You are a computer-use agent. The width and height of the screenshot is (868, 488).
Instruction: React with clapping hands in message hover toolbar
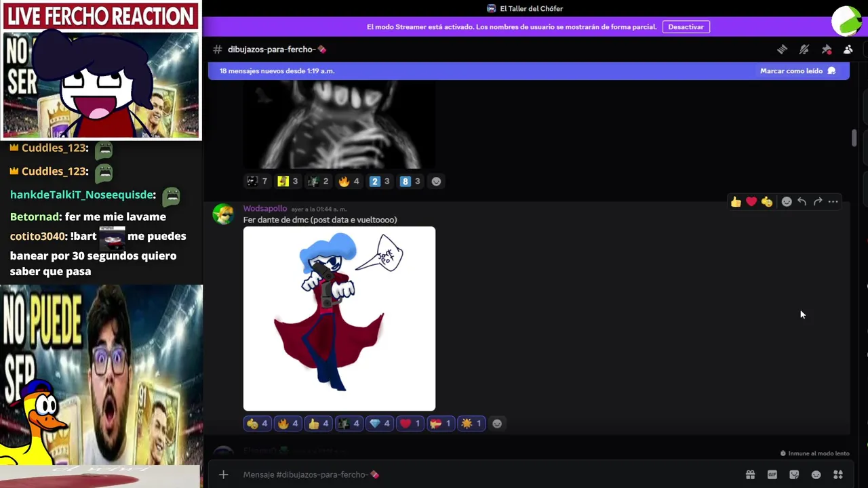click(767, 201)
